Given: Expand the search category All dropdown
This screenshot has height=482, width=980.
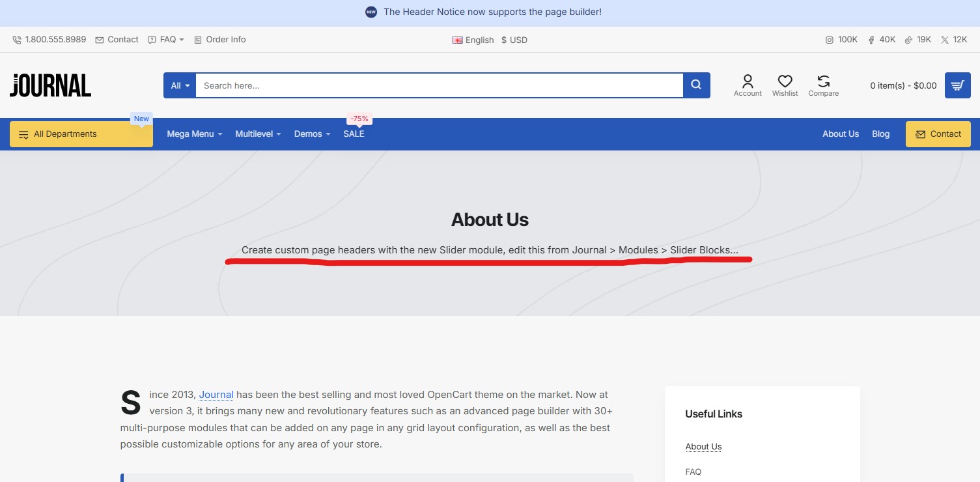Looking at the screenshot, I should [180, 85].
